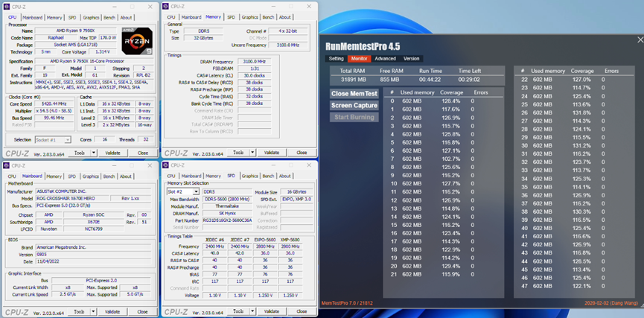Image resolution: width=644 pixels, height=318 pixels.
Task: Click the Code Name value Raphael
Action: coord(55,38)
